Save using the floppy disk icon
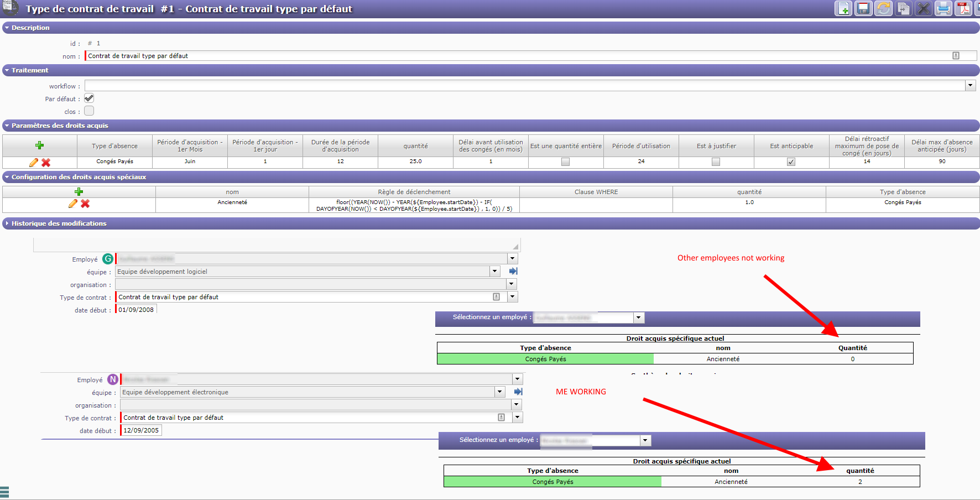 click(863, 9)
